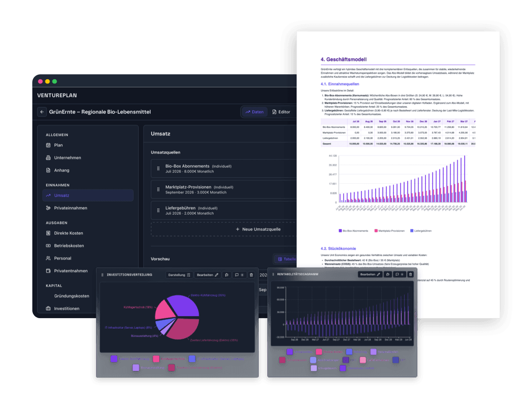Viewport: 532px width, 409px height.
Task: Open the Darstellung options dropdown
Action: (179, 275)
